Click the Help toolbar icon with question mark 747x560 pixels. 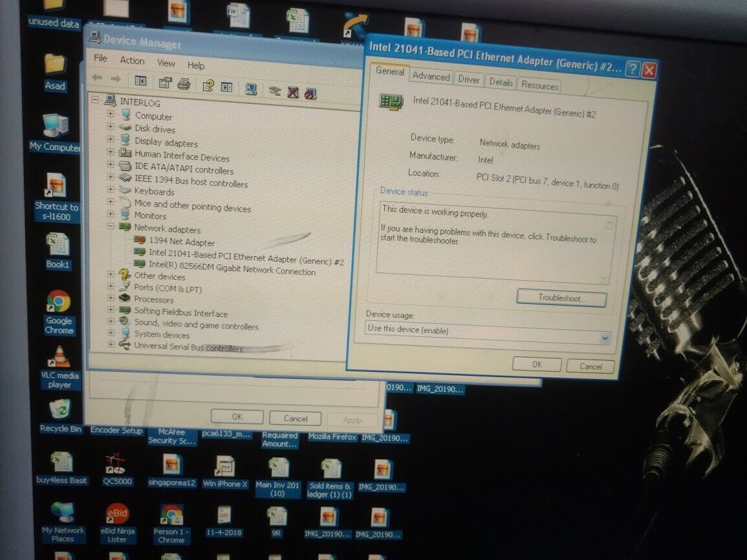[x=208, y=85]
